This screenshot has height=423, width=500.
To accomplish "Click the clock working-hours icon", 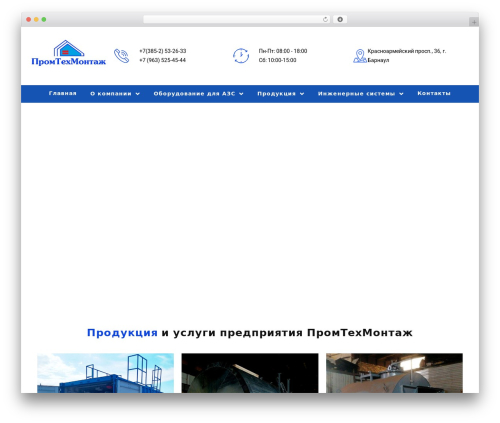I will pos(241,56).
